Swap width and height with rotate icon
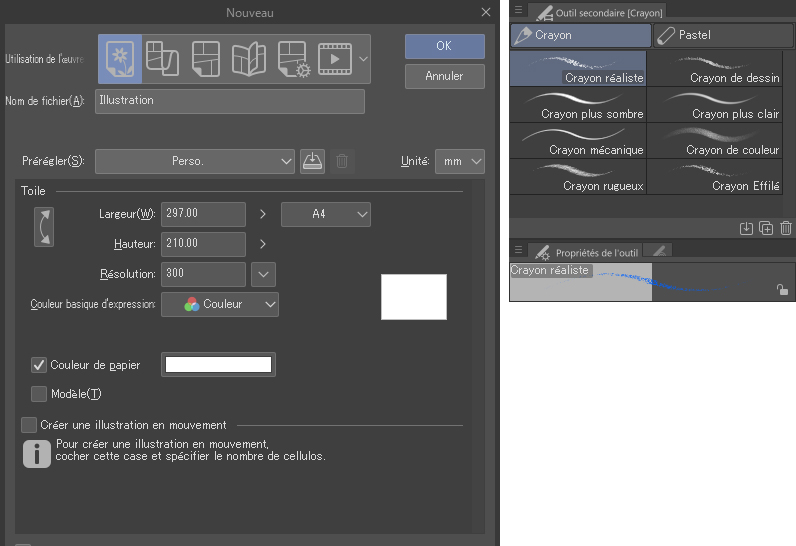The height and width of the screenshot is (546, 796). 44,227
